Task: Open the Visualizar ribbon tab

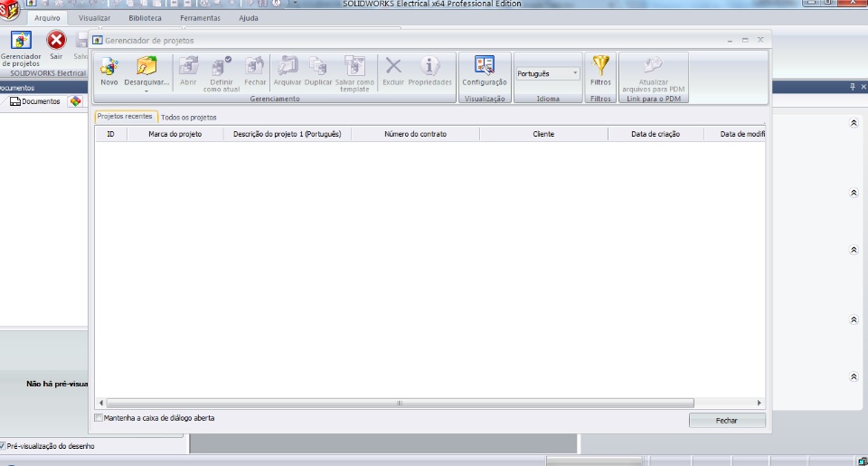Action: pos(94,18)
